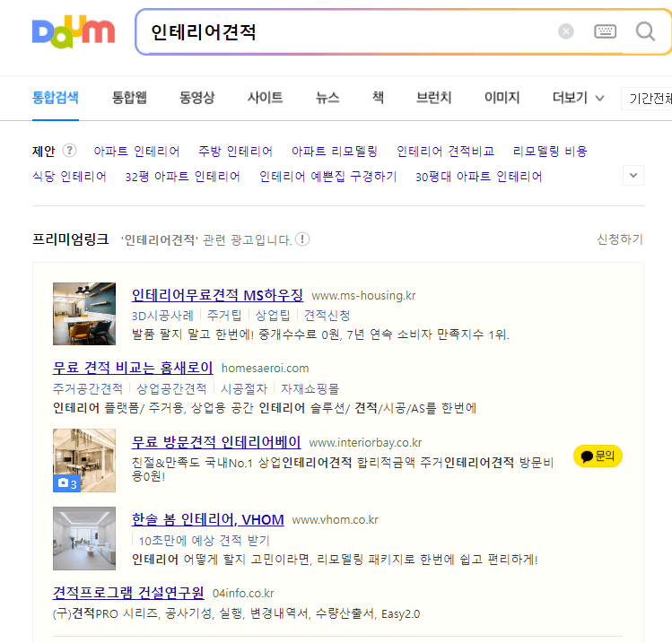The height and width of the screenshot is (643, 672).
Task: Open 인테리어베이 thumbnail with photo count
Action: [84, 460]
